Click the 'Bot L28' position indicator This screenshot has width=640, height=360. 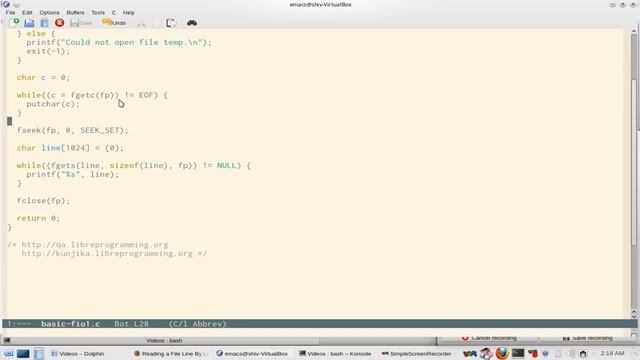click(x=131, y=324)
